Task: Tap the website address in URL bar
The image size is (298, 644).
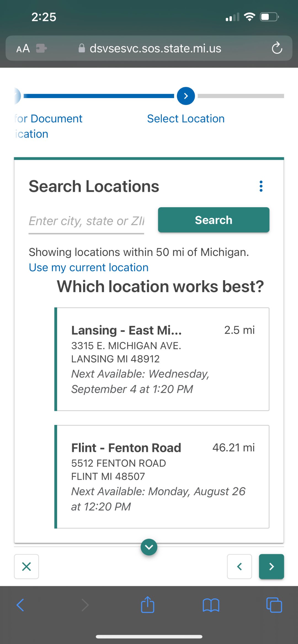Action: coord(155,48)
